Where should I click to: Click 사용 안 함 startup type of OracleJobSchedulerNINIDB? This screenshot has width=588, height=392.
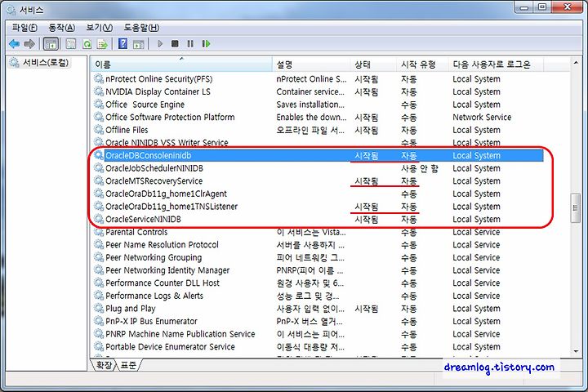pyautogui.click(x=420, y=168)
